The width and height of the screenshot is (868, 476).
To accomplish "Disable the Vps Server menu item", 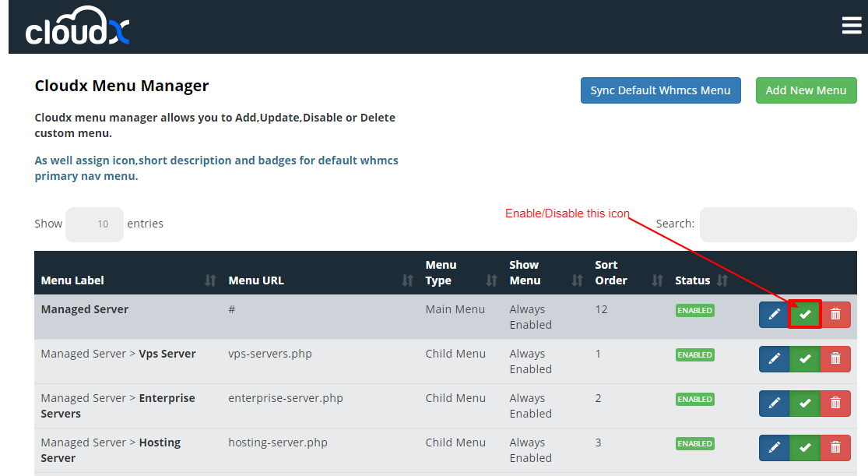I will (x=805, y=359).
